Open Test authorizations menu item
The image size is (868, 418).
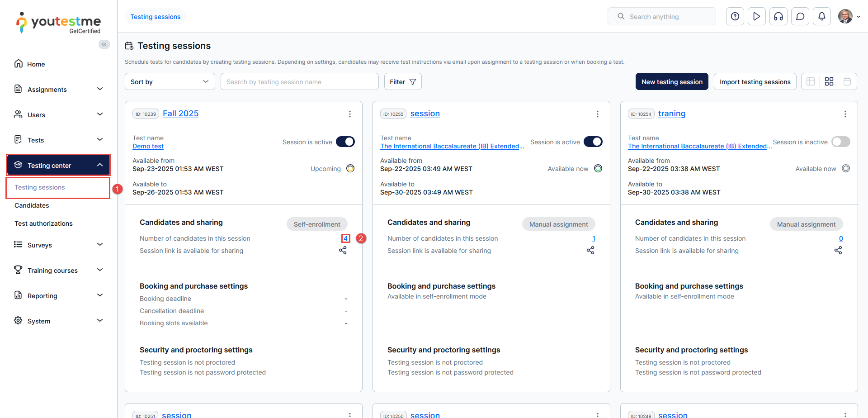(43, 223)
